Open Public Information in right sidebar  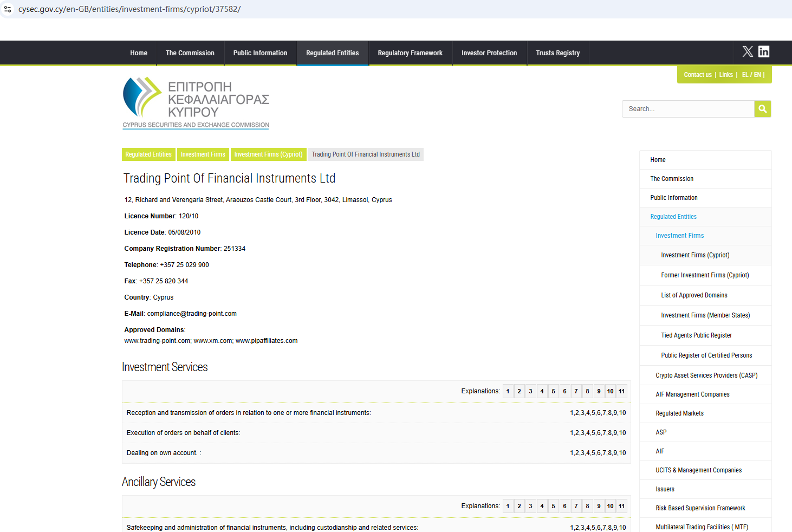pyautogui.click(x=705, y=198)
